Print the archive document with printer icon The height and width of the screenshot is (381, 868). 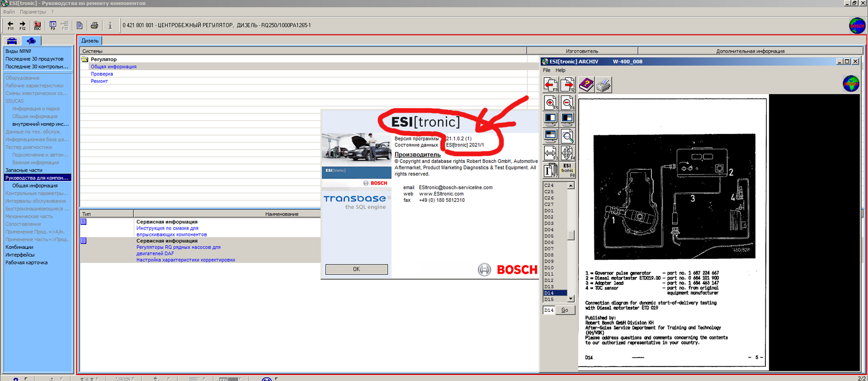coord(603,85)
